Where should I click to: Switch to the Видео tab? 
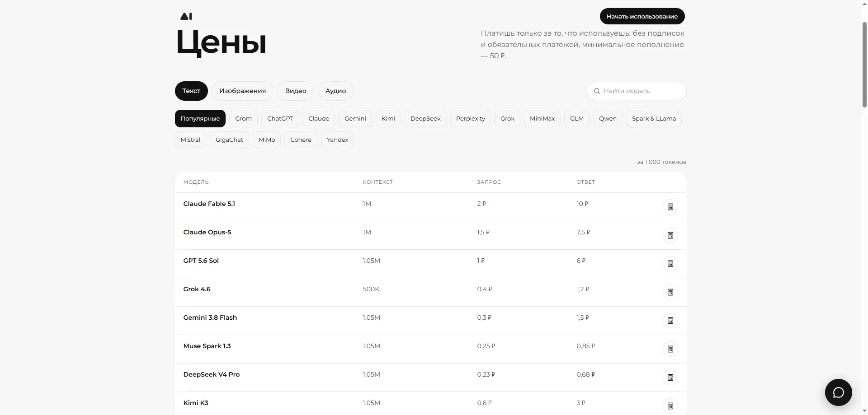(x=296, y=91)
